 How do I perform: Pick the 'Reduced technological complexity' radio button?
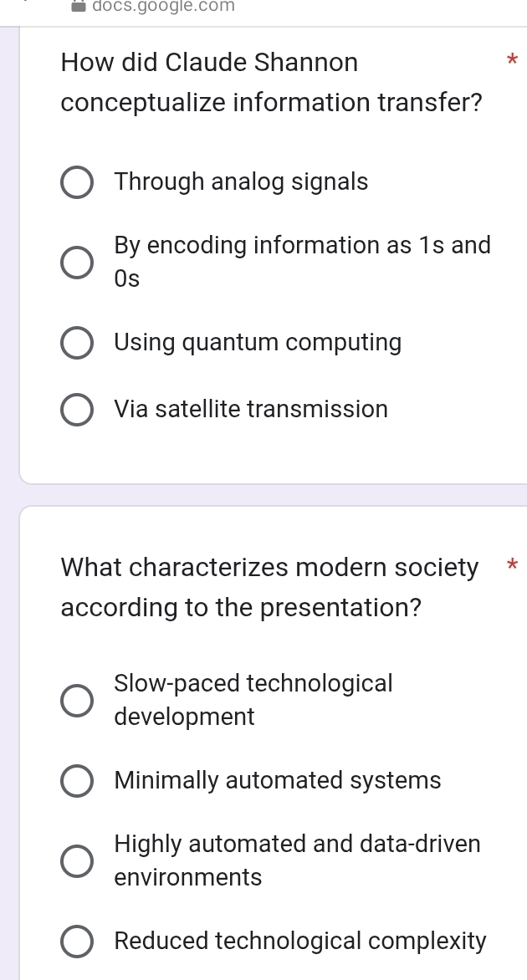pos(77,942)
